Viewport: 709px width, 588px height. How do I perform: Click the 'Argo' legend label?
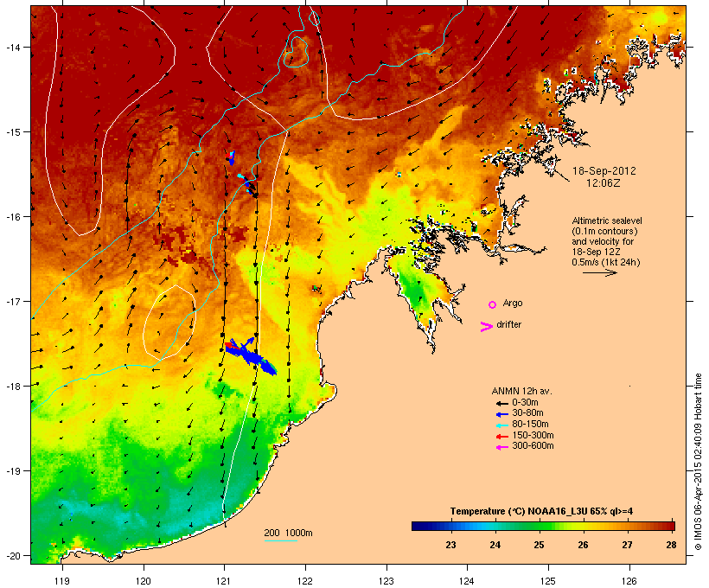513,303
